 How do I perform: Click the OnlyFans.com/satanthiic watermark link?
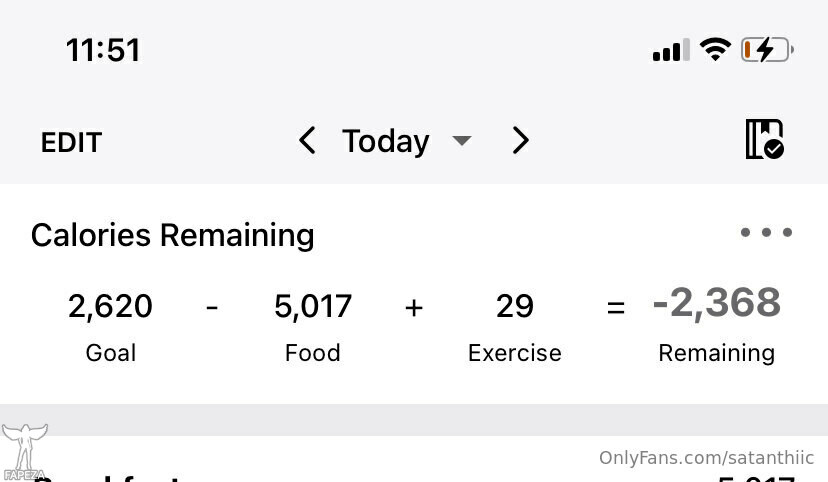click(x=706, y=458)
